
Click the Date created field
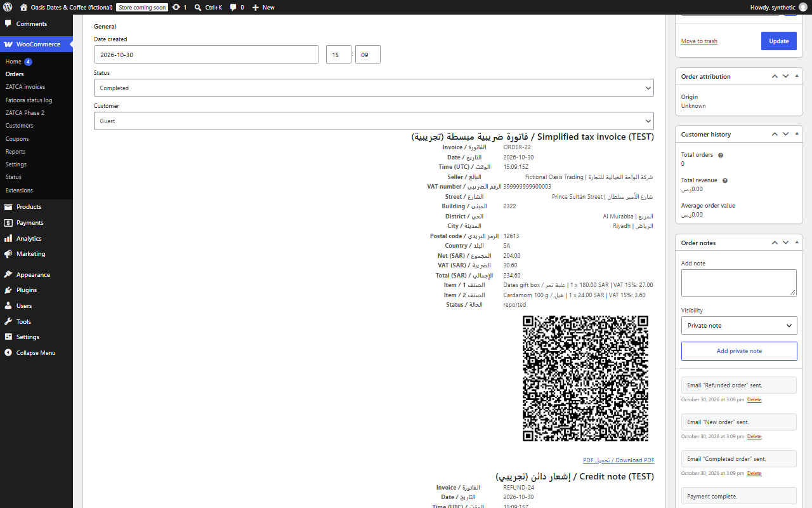pyautogui.click(x=206, y=55)
